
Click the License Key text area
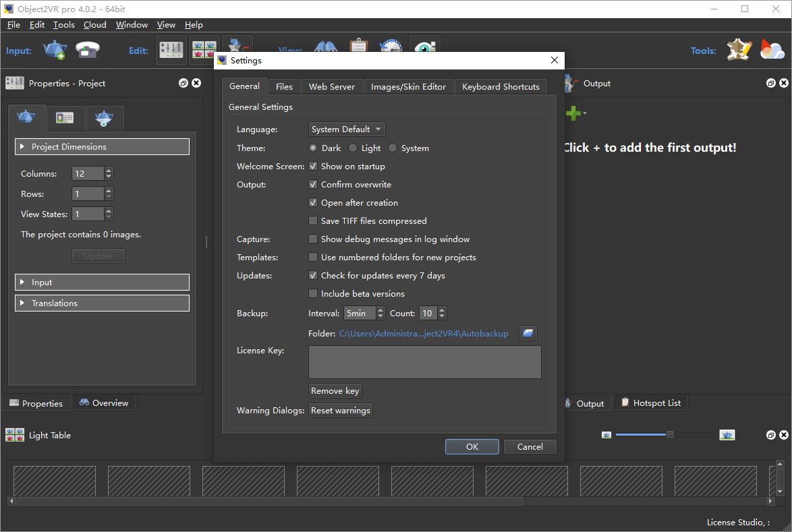(x=425, y=362)
